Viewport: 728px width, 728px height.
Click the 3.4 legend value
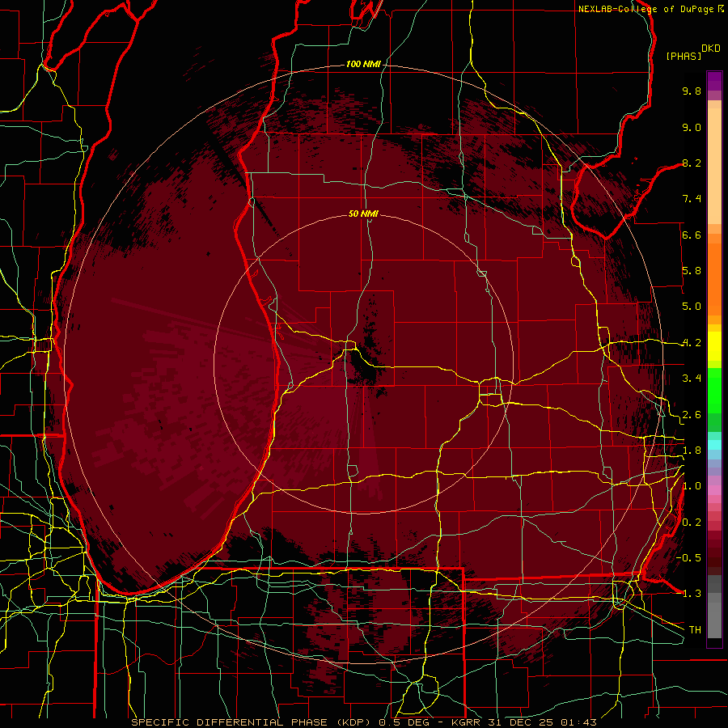pyautogui.click(x=692, y=379)
